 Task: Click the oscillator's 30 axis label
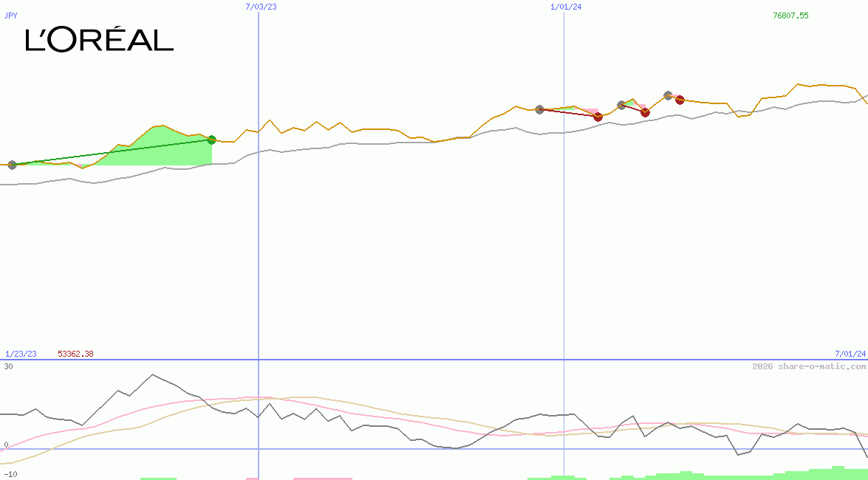(8, 366)
